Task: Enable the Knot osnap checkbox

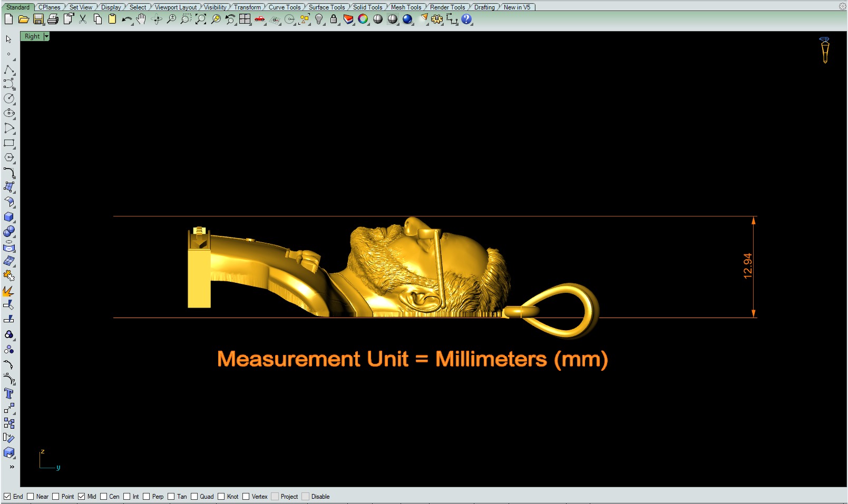Action: pos(221,497)
